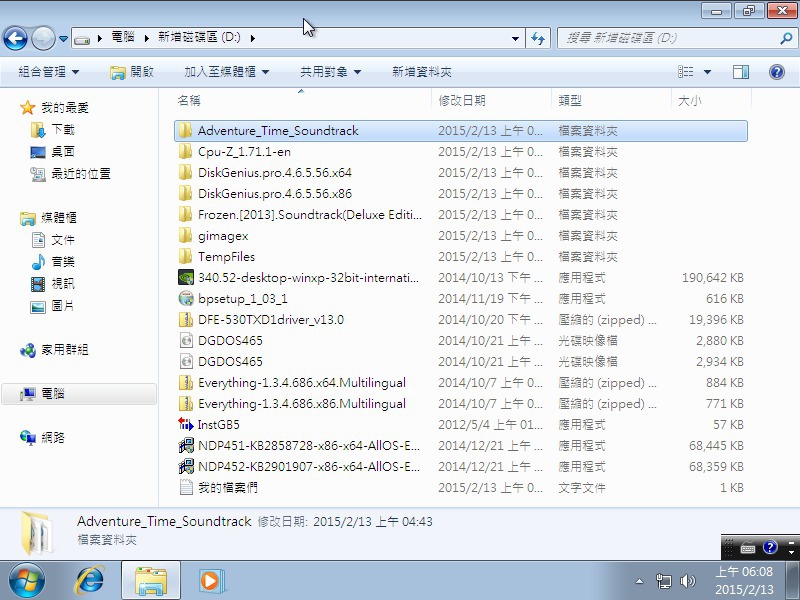Select DiskGenius.pro.4.6.5.56.x64 folder icon
The image size is (800, 600).
pyautogui.click(x=186, y=172)
